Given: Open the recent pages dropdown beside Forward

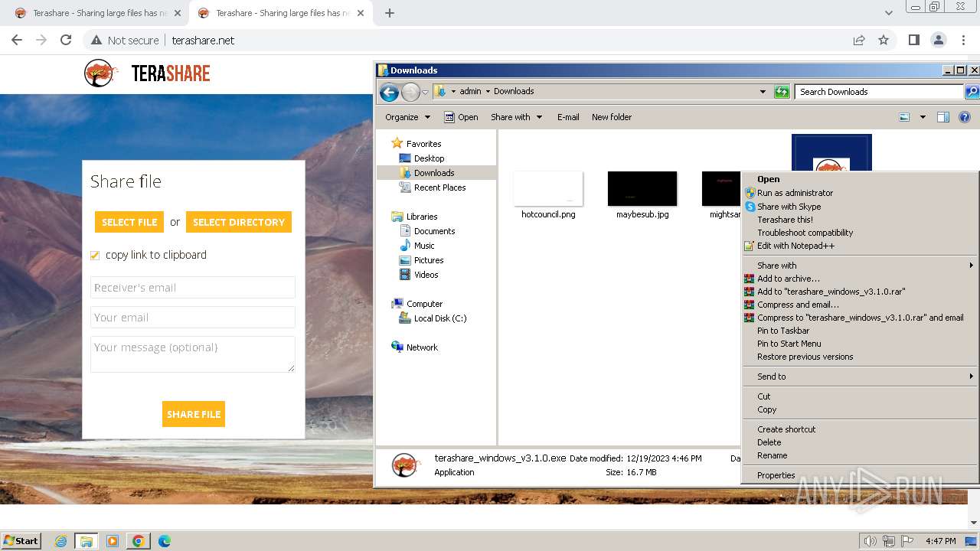Looking at the screenshot, I should point(425,93).
